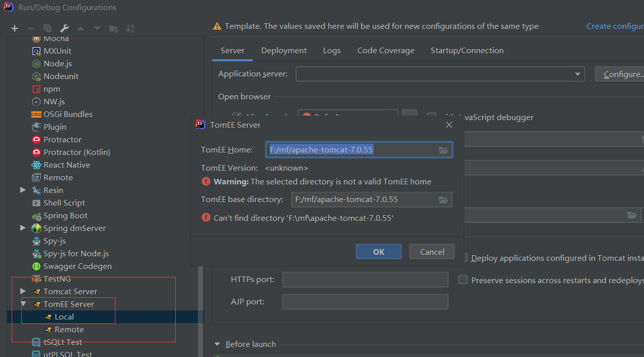Enable Deploy applications configured in Tomcat instance
The width and height of the screenshot is (644, 357).
tap(464, 258)
